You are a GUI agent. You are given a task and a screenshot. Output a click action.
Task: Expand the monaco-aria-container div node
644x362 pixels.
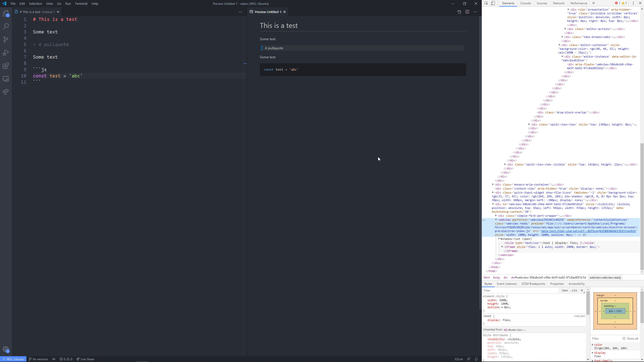click(493, 185)
